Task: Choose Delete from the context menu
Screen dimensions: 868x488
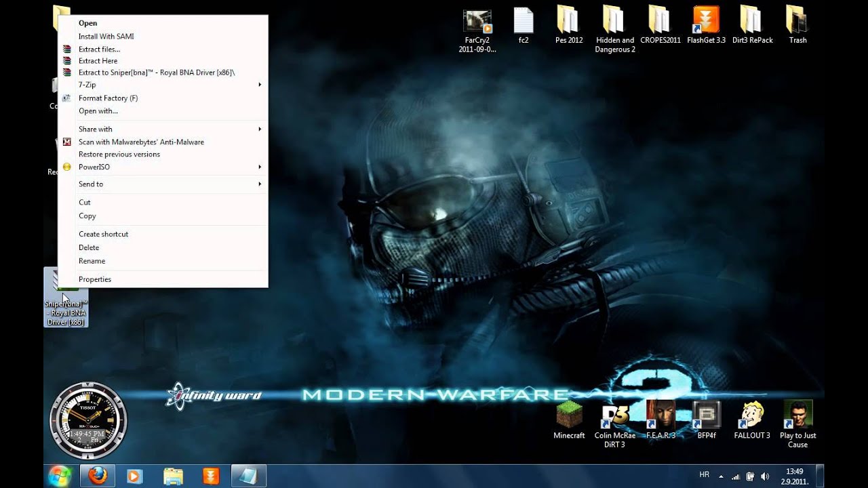Action: tap(163, 247)
